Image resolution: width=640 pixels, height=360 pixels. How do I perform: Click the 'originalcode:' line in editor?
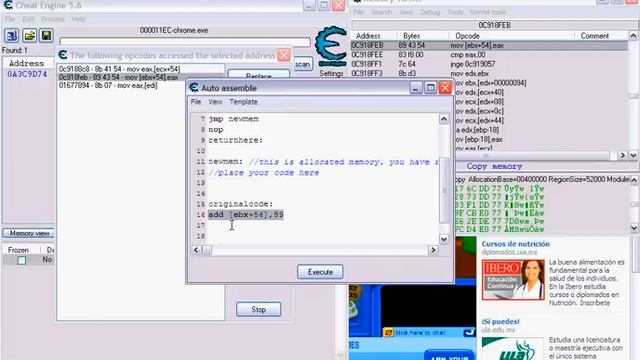pos(240,204)
